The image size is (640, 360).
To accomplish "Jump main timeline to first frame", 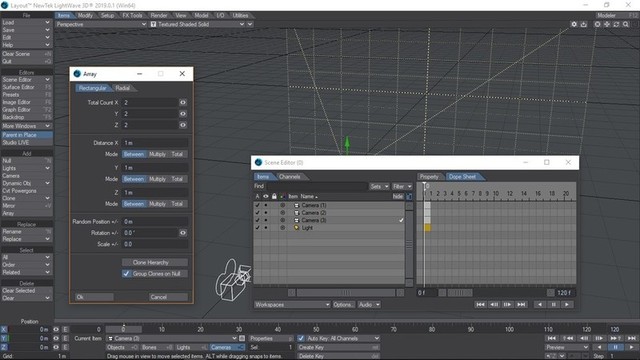I will [551, 338].
